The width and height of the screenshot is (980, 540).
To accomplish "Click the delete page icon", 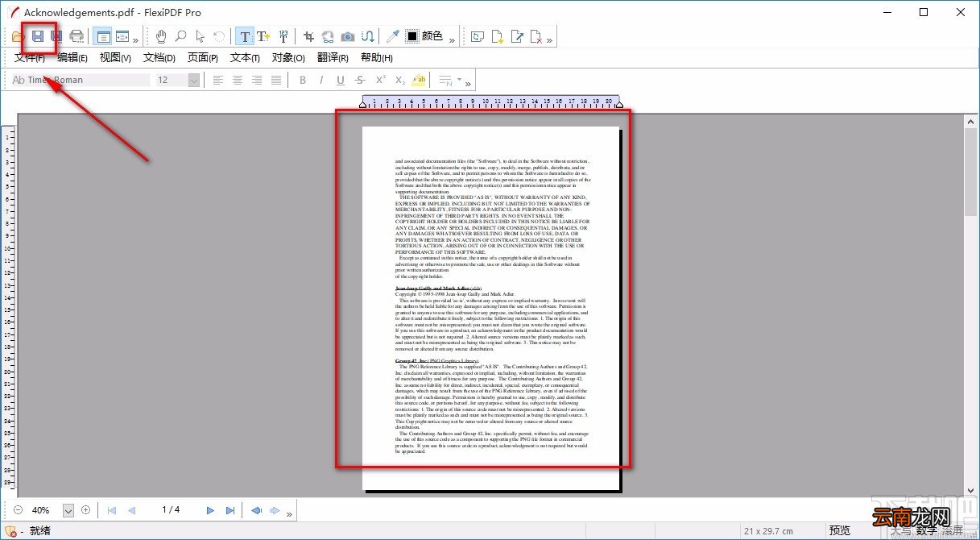I will (537, 36).
